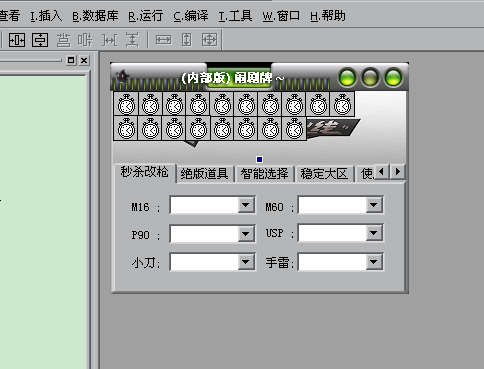Screen dimensions: 484x369
Task: Open the 小刀 dropdown list
Action: click(246, 262)
